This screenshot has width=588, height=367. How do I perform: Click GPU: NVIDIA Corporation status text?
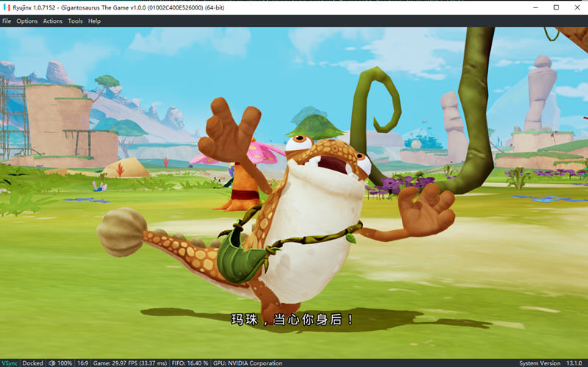248,363
